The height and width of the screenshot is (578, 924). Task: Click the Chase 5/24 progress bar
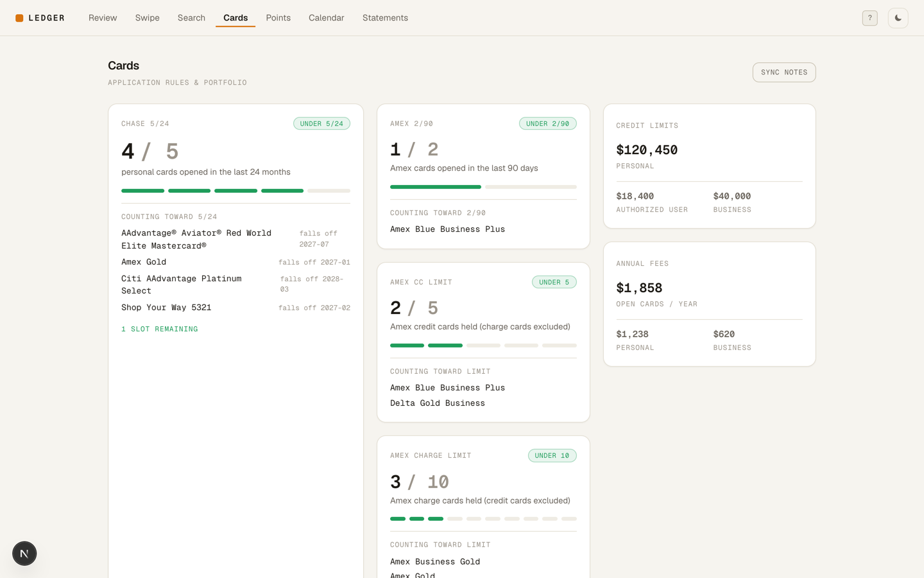[x=235, y=191]
